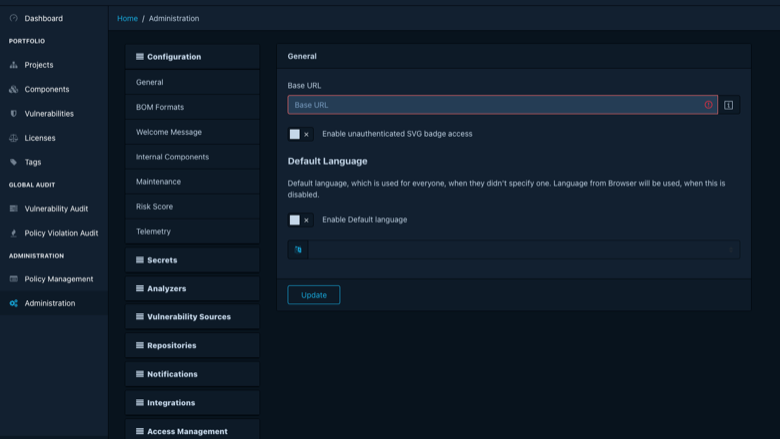Screen dimensions: 780x439
Task: Click the Vulnerability Audit list icon
Action: tap(13, 209)
